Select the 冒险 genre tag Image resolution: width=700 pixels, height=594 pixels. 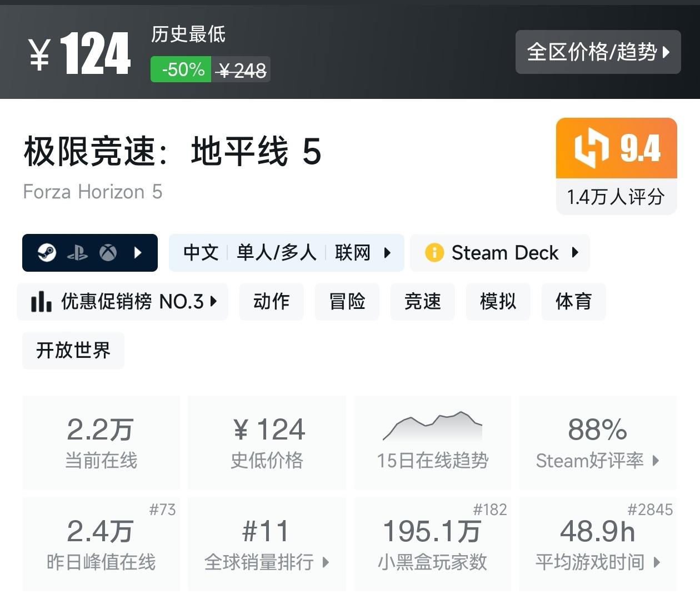(347, 301)
